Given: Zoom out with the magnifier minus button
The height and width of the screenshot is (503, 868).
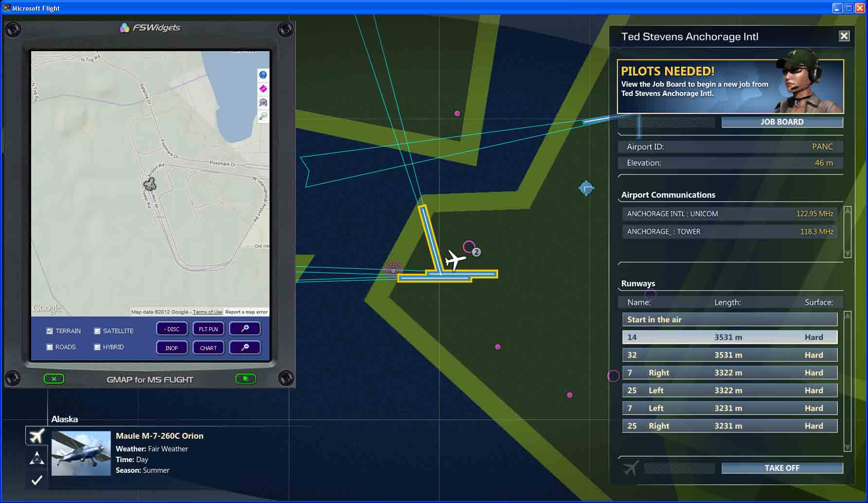Looking at the screenshot, I should pos(245,348).
